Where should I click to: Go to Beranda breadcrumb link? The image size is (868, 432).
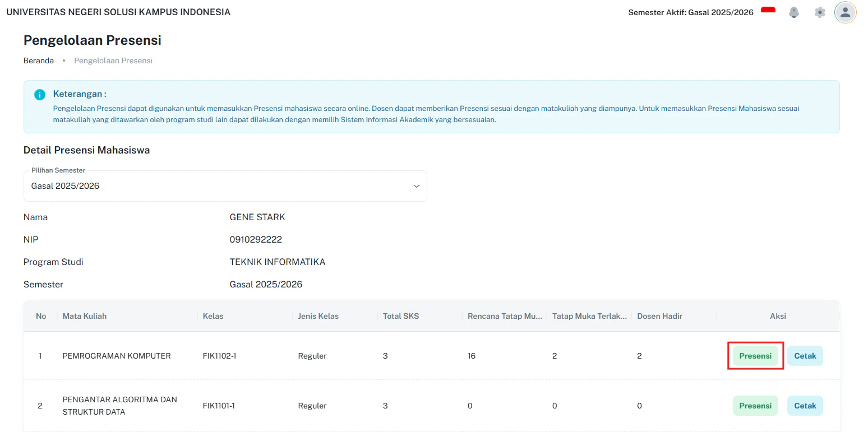tap(39, 61)
